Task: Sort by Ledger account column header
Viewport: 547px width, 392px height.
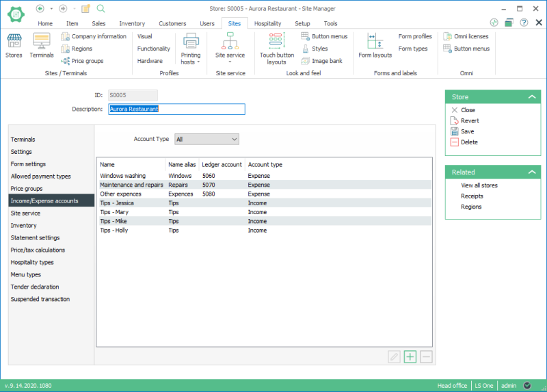Action: [x=222, y=164]
